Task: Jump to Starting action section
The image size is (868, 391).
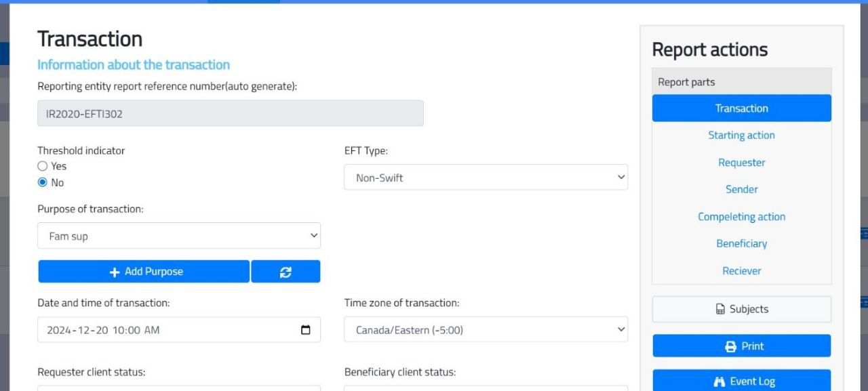Action: [741, 136]
